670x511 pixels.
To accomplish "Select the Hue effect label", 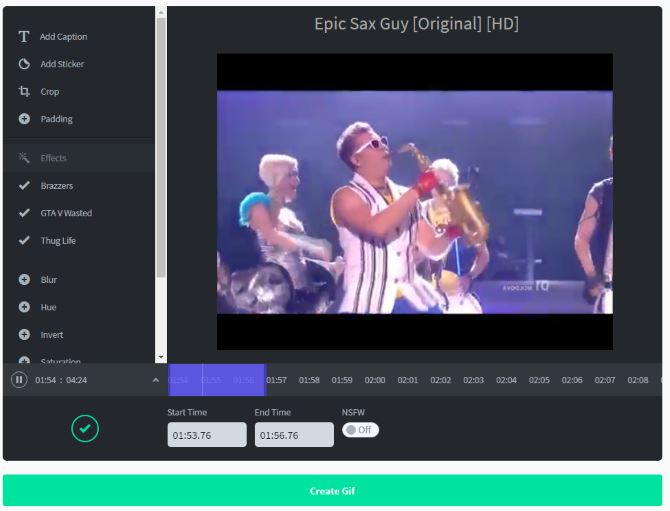I will click(x=48, y=307).
